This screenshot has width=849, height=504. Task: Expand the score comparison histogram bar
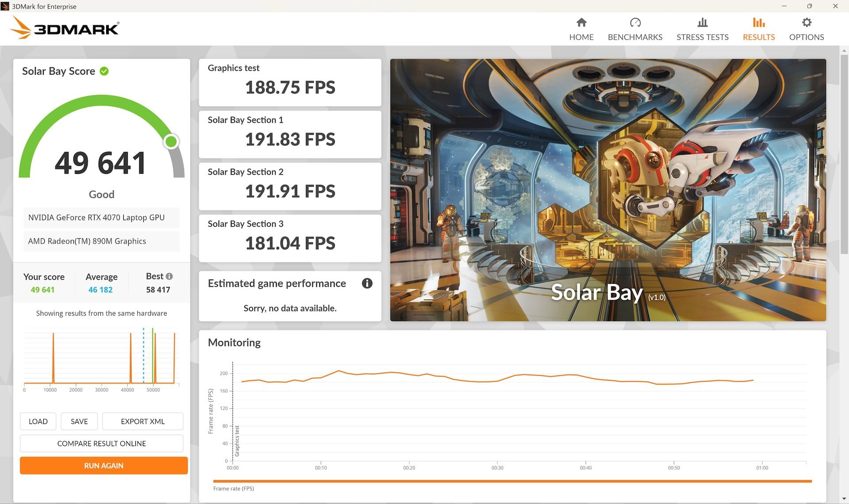(x=101, y=359)
